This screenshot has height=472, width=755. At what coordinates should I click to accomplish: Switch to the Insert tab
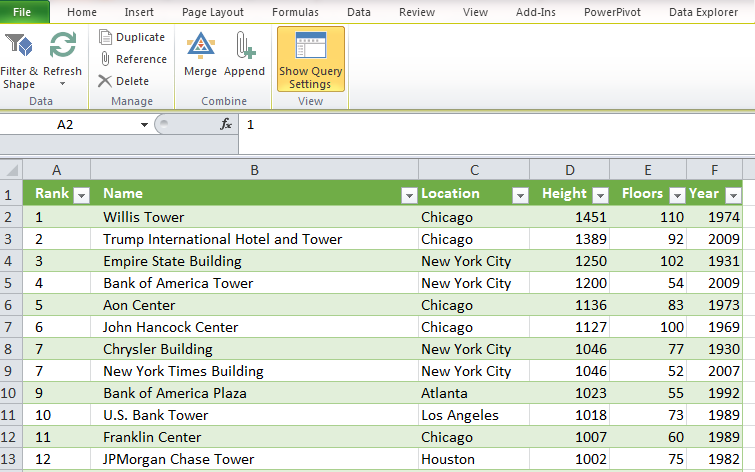[x=139, y=12]
